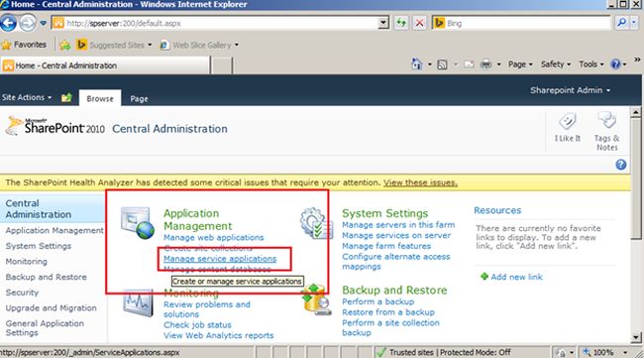Click the Home page icon in command bar
The image size is (644, 358).
(417, 64)
